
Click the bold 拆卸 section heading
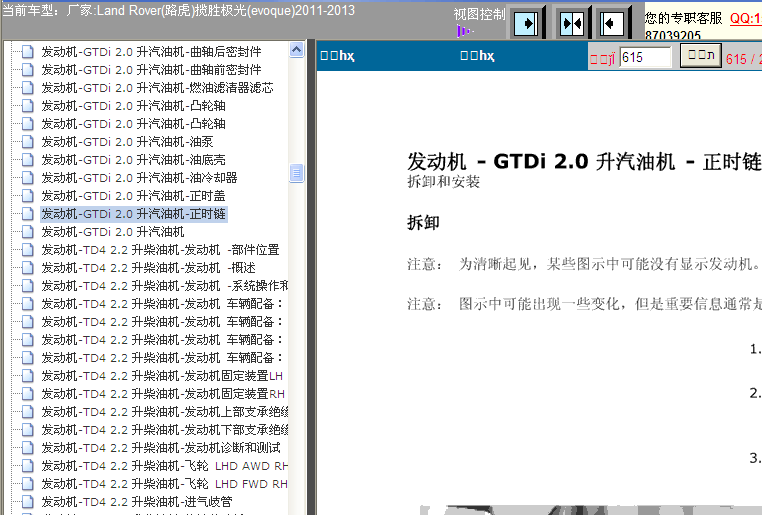[423, 223]
